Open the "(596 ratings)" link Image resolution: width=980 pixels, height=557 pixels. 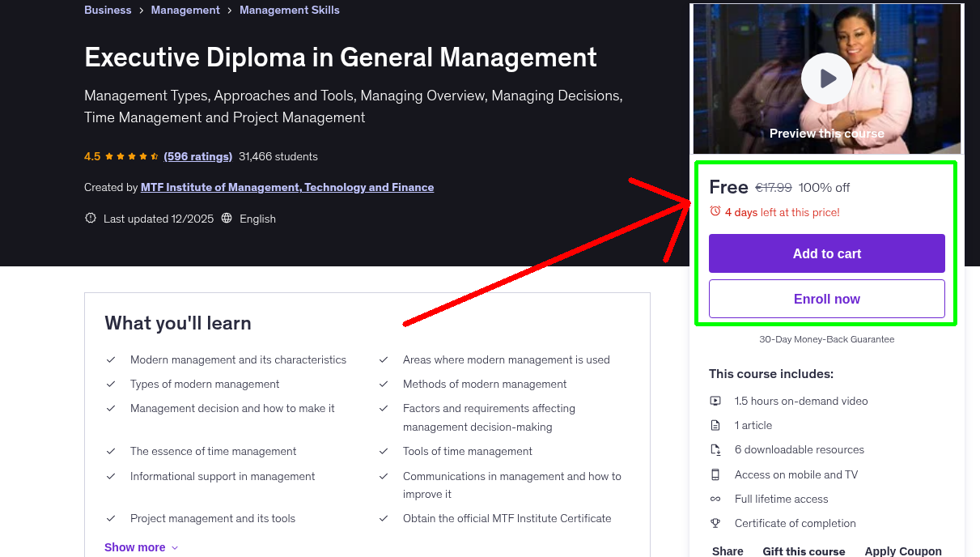pos(197,156)
